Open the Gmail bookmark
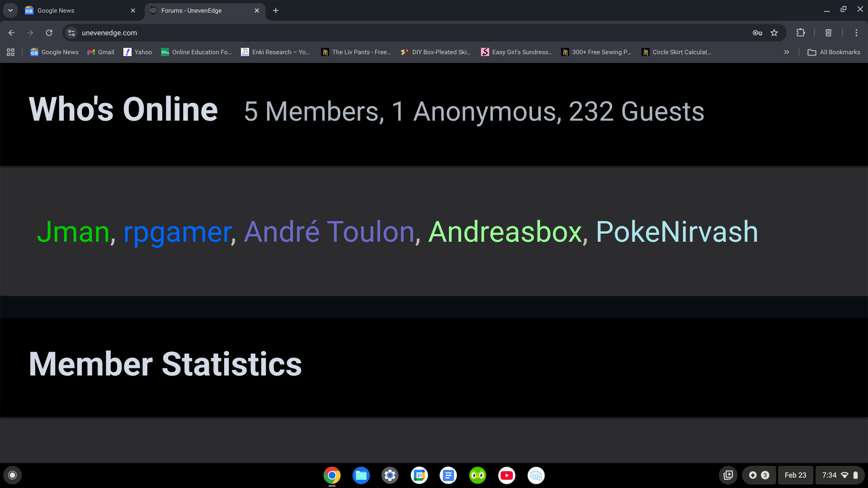868x488 pixels. [101, 52]
